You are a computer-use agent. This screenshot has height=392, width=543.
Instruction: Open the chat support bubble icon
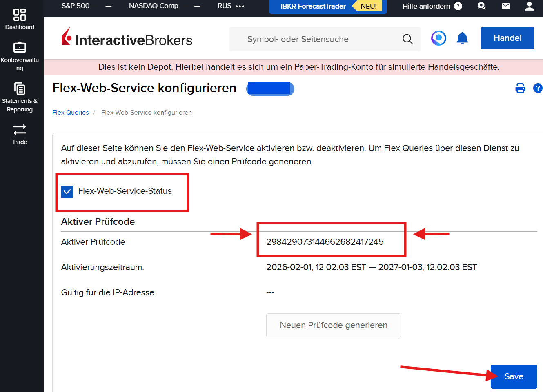pyautogui.click(x=481, y=6)
